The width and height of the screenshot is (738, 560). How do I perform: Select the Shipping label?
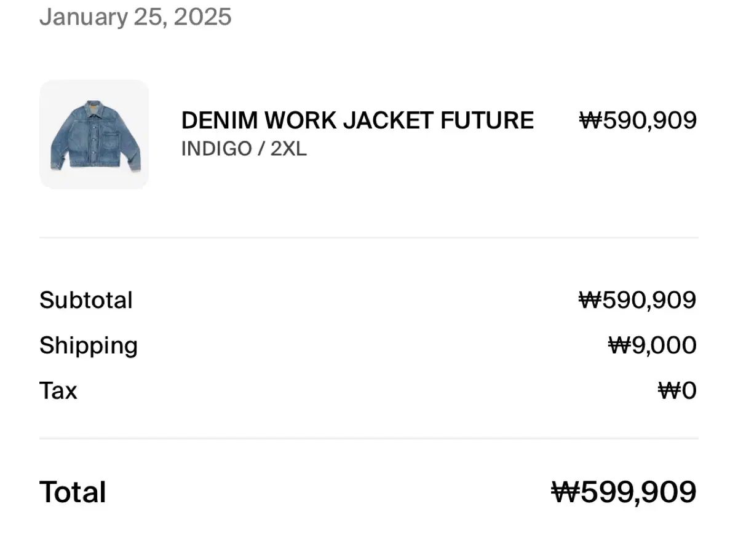89,346
